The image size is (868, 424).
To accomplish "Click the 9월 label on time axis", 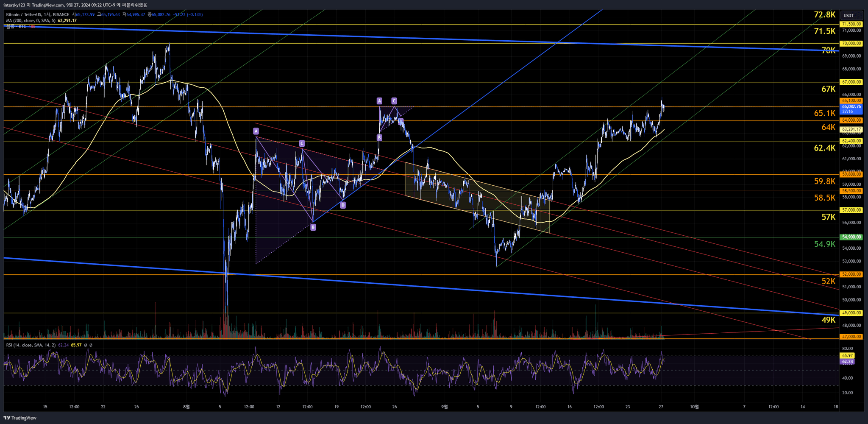I will (x=444, y=407).
